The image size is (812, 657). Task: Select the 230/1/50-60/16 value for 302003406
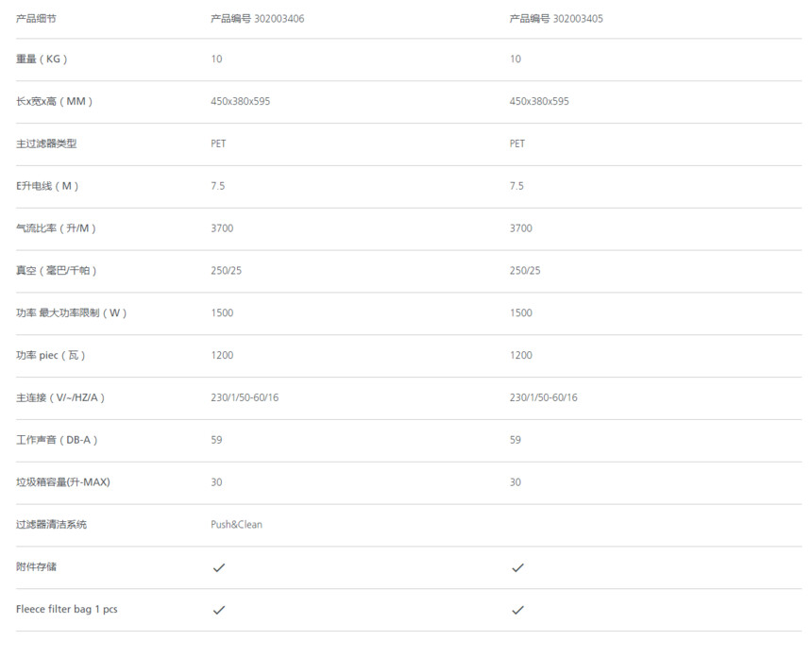(245, 397)
